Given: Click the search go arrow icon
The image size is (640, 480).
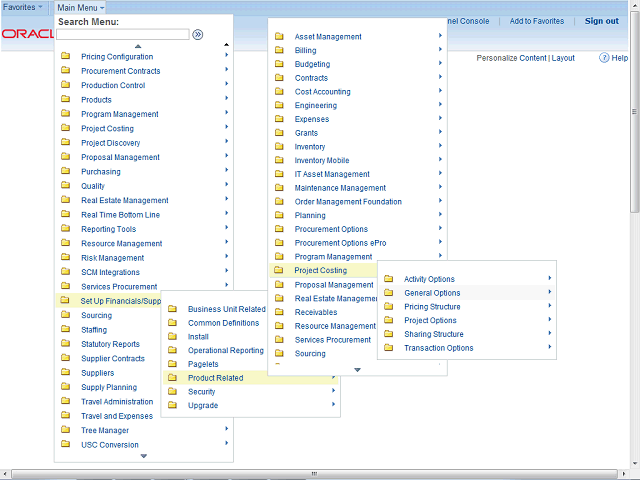Looking at the screenshot, I should (198, 35).
